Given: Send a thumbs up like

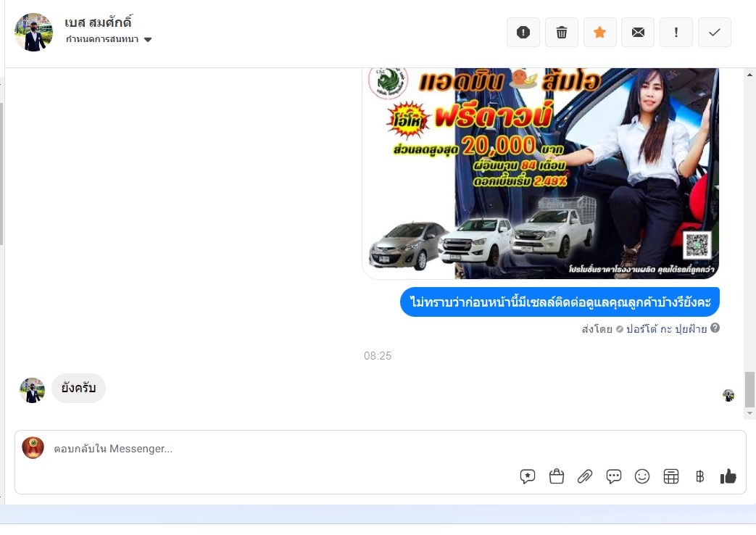Looking at the screenshot, I should point(728,476).
